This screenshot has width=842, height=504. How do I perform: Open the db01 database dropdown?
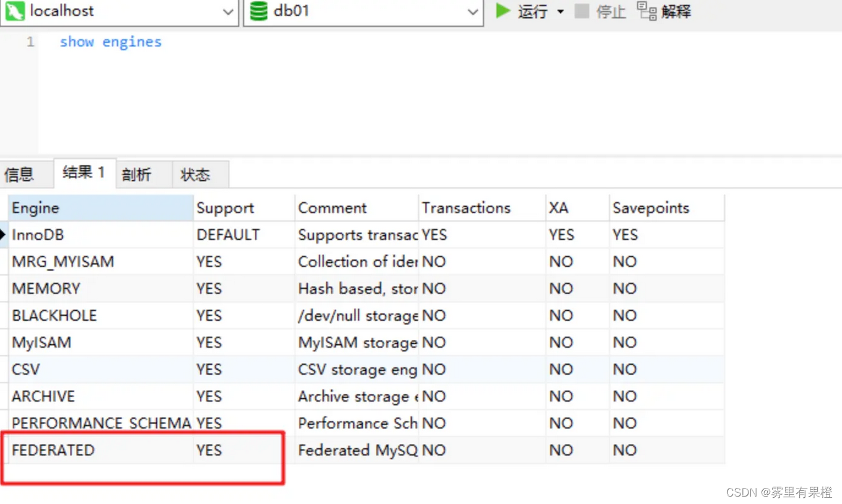tap(473, 12)
